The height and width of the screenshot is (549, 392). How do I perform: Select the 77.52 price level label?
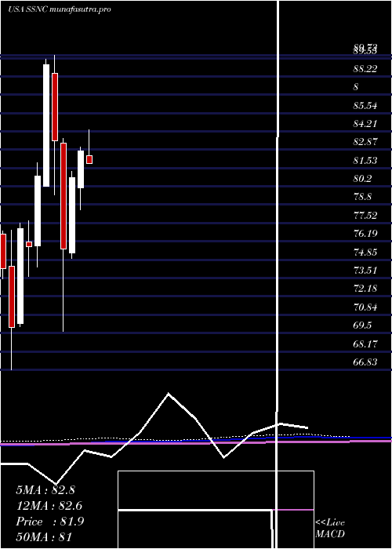pos(365,216)
